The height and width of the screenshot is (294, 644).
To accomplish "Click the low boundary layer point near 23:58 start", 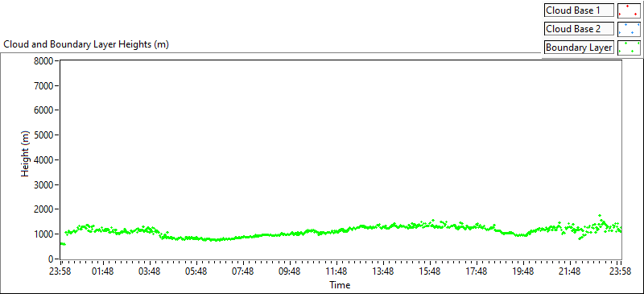I will pos(63,244).
